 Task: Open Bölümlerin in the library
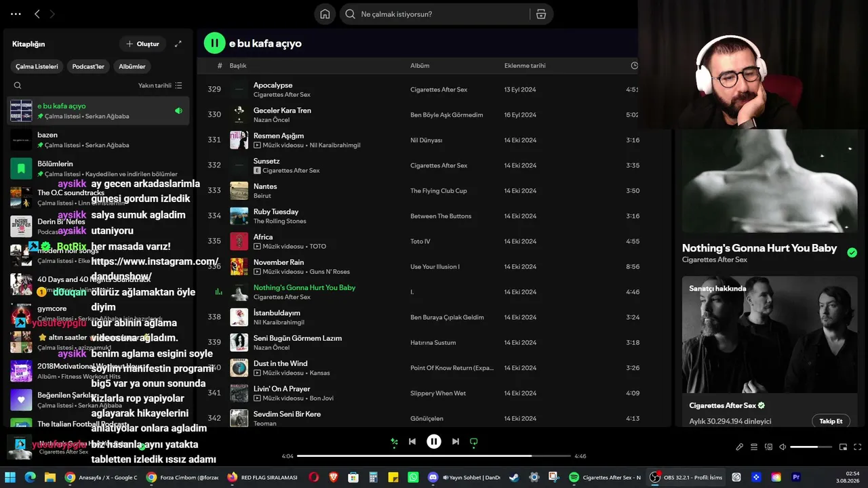point(98,168)
